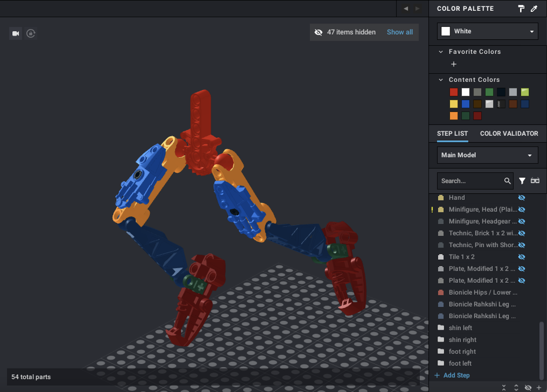Expand all steps using bottom arrows icon

[x=516, y=388]
